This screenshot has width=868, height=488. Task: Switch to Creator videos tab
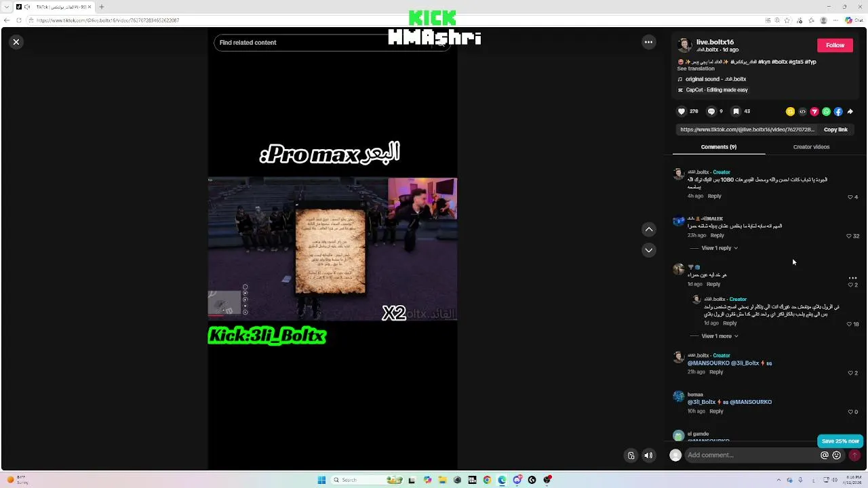point(811,147)
